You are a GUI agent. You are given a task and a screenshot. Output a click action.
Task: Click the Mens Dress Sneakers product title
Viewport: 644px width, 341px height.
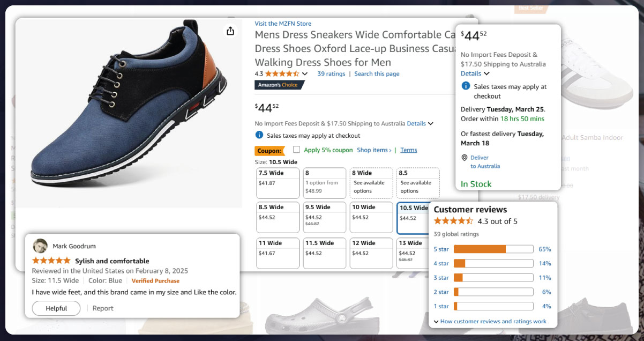pyautogui.click(x=355, y=49)
